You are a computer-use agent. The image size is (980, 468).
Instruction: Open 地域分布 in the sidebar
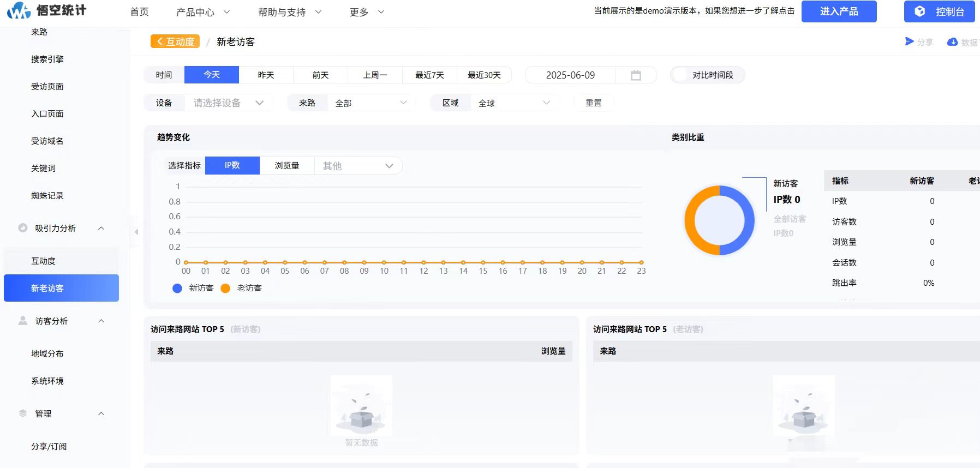coord(47,353)
